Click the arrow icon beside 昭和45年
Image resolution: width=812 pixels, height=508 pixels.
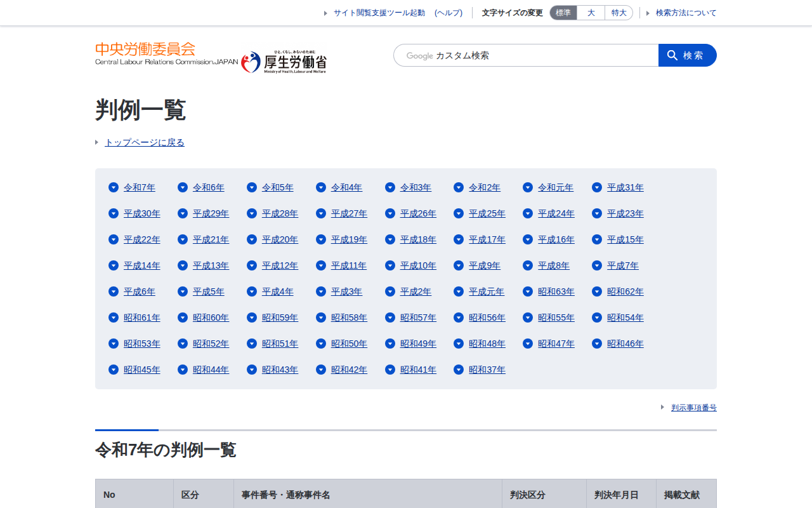coord(114,370)
